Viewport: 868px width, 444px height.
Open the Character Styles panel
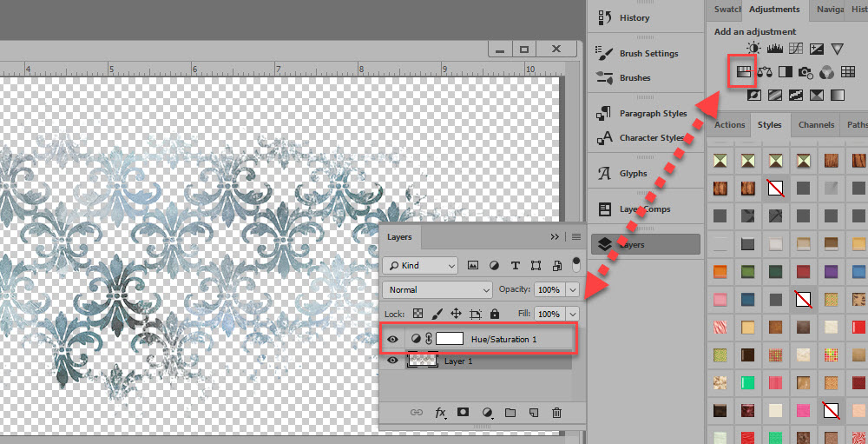(640, 137)
